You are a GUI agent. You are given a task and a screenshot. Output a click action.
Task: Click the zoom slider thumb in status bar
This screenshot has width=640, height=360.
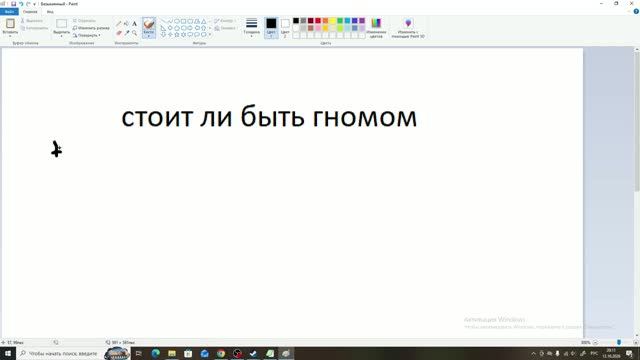[619, 342]
